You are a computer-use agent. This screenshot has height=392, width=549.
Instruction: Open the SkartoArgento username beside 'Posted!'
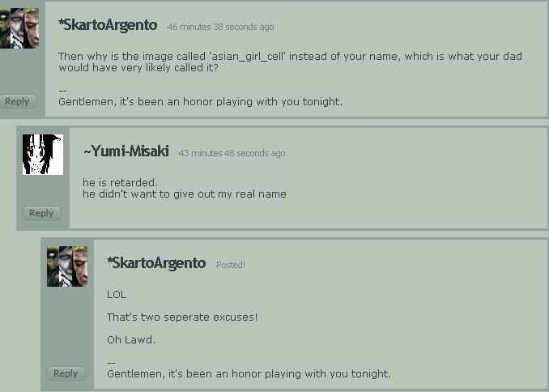point(156,263)
